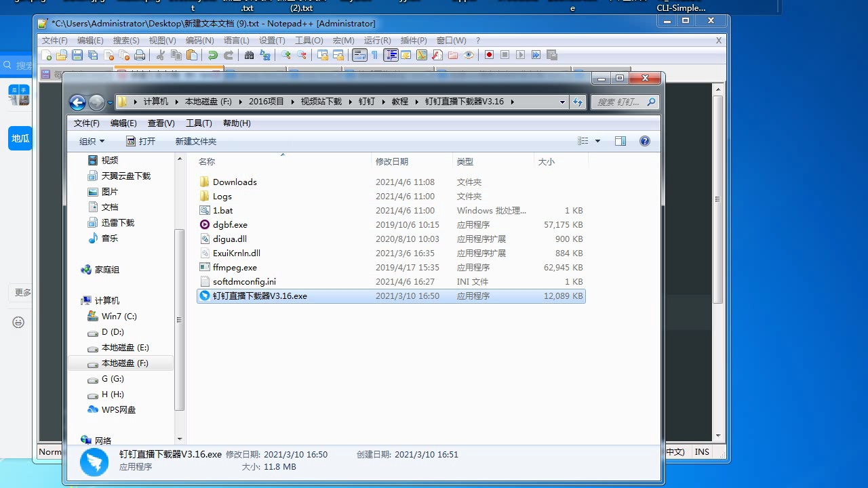Viewport: 868px width, 488px height.
Task: Open the 搜索(S) menu in Notepad++
Action: pos(126,41)
